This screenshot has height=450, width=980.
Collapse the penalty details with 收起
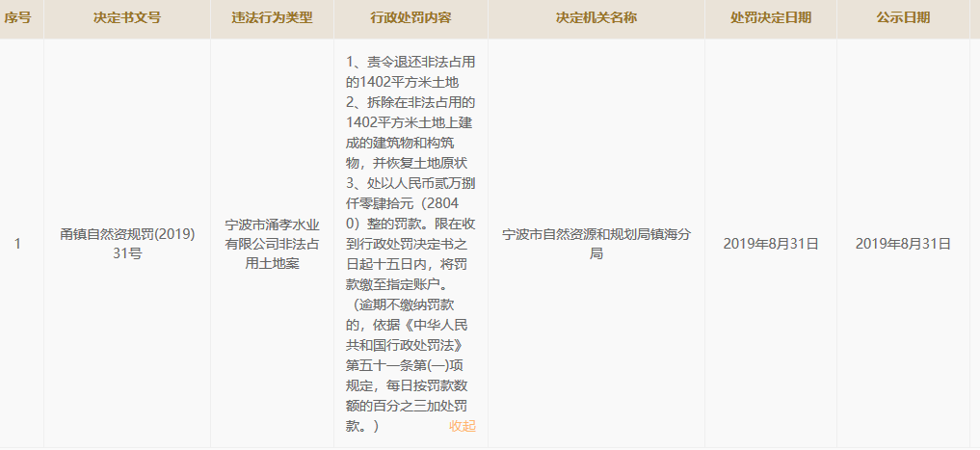coord(462,426)
